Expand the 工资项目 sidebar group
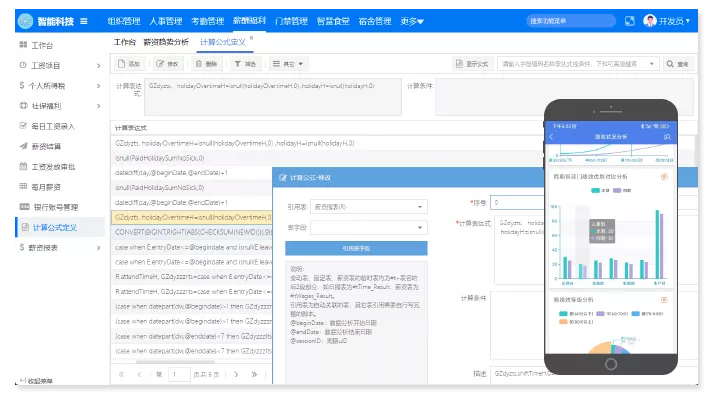 click(60, 66)
